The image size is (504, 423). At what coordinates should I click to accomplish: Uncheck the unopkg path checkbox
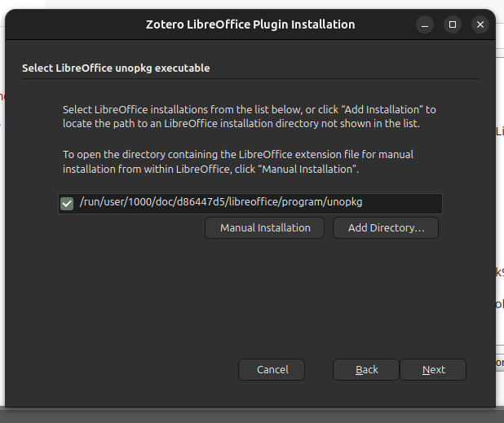67,204
